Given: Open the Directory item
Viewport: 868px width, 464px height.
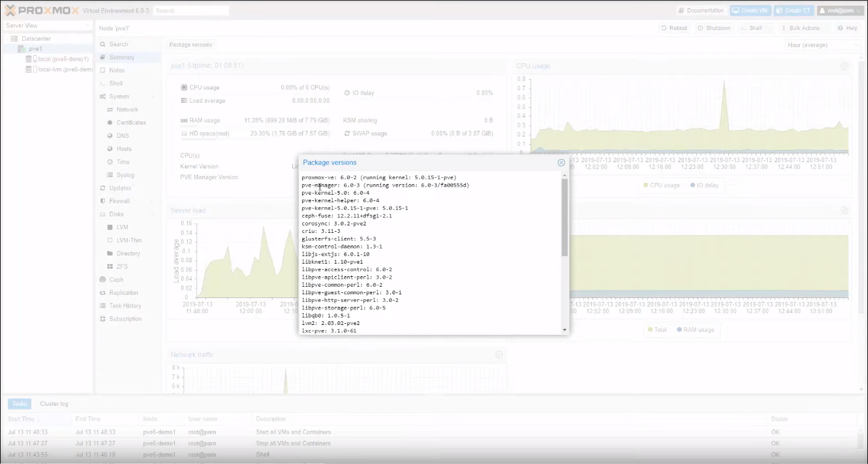Looking at the screenshot, I should tap(128, 254).
